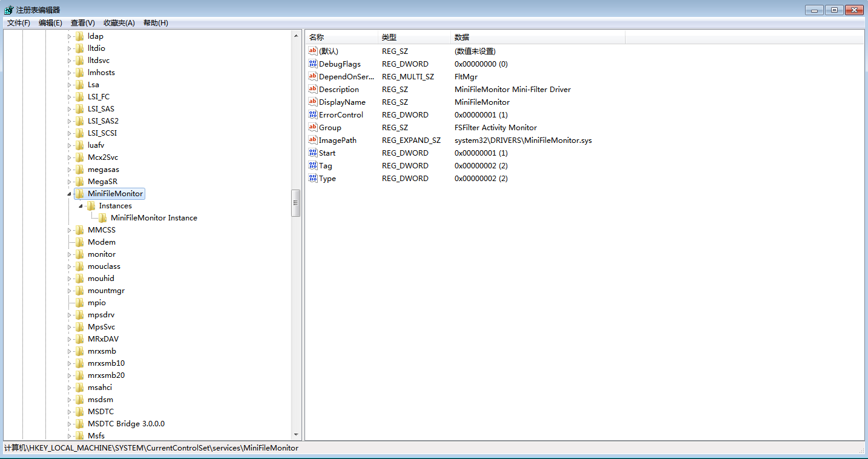This screenshot has height=459, width=868.
Task: Click the (默认) default value icon
Action: pos(313,51)
